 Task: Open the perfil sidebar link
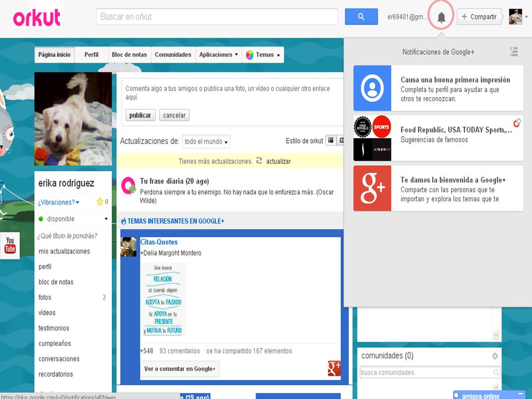point(45,267)
